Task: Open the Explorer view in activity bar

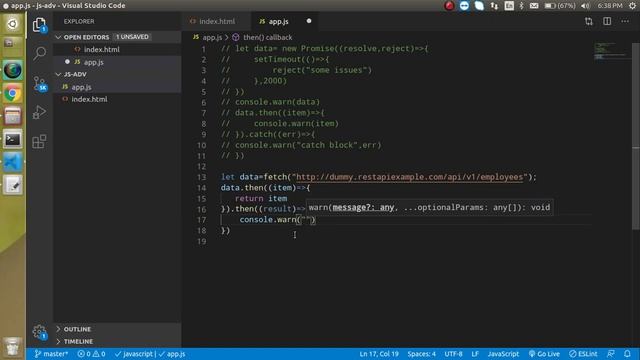Action: 39,25
